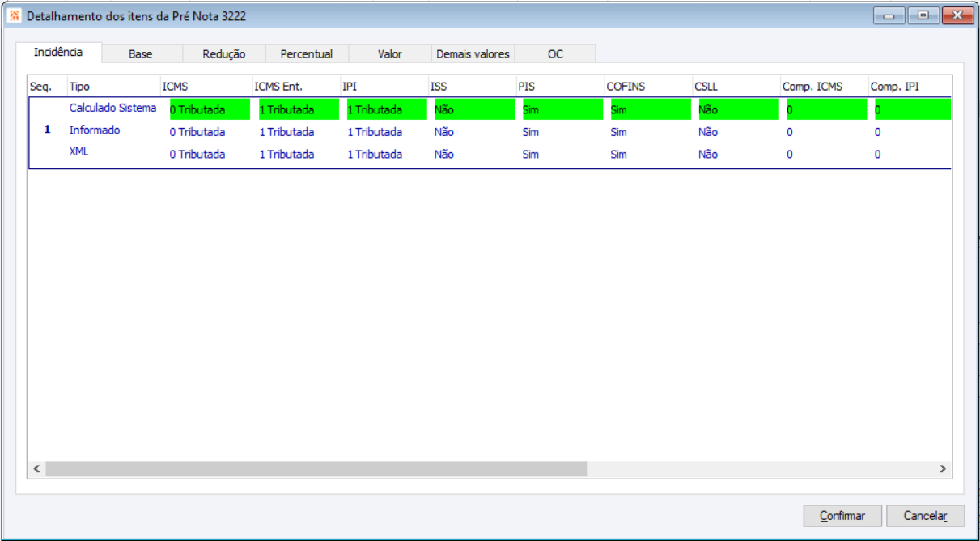Open the Base tab

coord(141,53)
